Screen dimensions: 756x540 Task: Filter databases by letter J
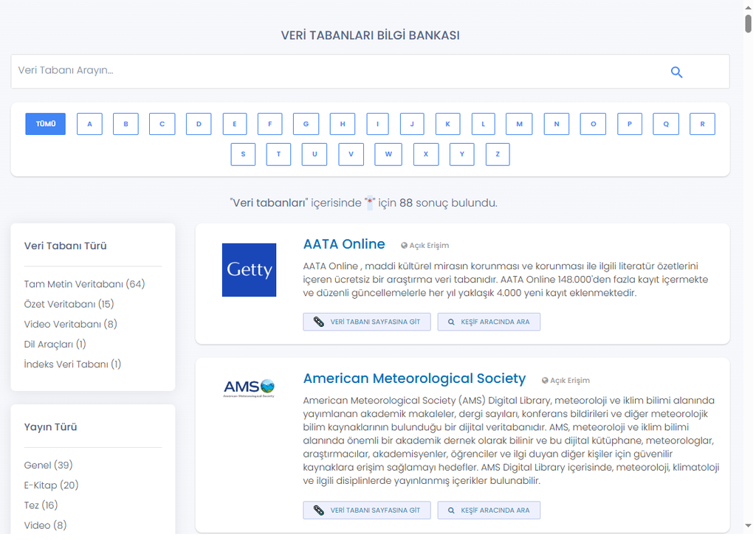pos(412,124)
